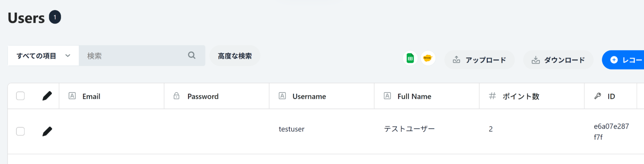Click the pencil edit icon for testuser row
The width and height of the screenshot is (644, 164).
[x=47, y=131]
